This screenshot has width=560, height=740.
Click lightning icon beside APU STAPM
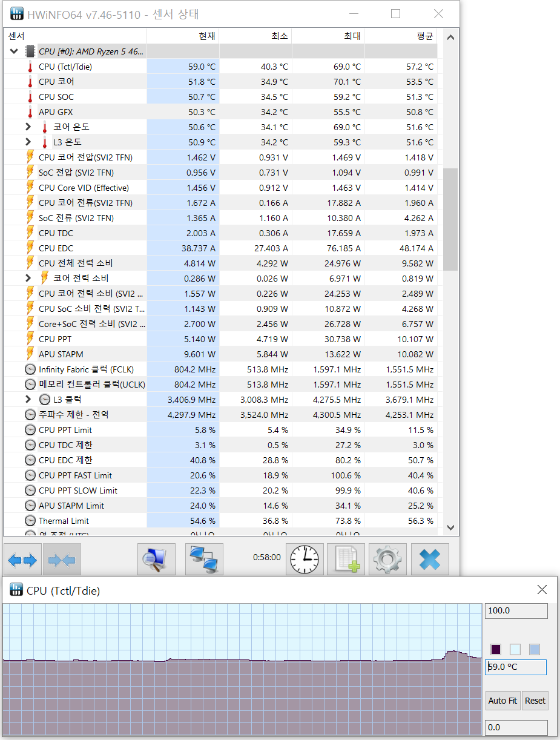30,354
